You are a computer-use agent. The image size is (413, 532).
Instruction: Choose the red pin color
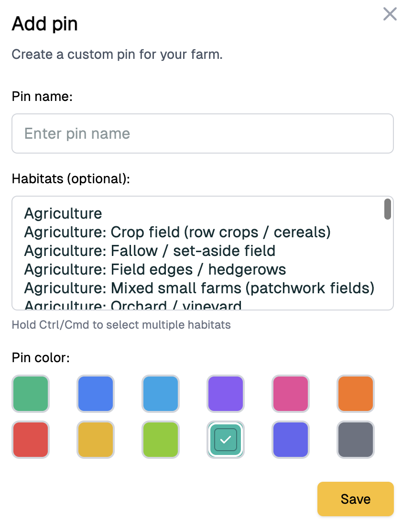click(x=31, y=440)
